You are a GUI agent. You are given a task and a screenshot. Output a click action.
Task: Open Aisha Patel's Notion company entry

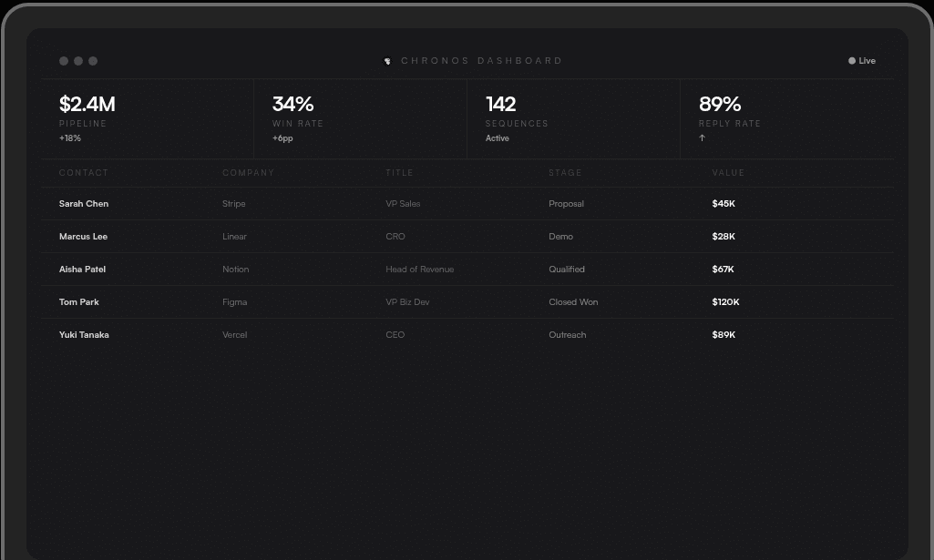tap(235, 269)
